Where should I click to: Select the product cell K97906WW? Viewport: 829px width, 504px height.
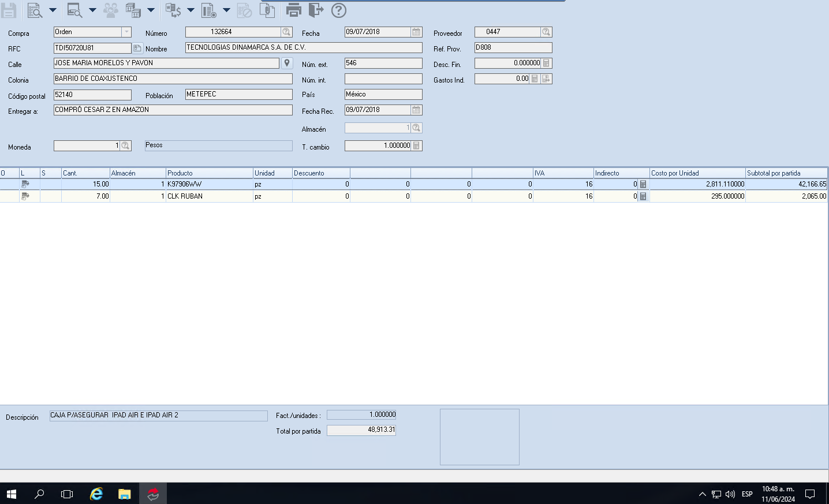210,184
